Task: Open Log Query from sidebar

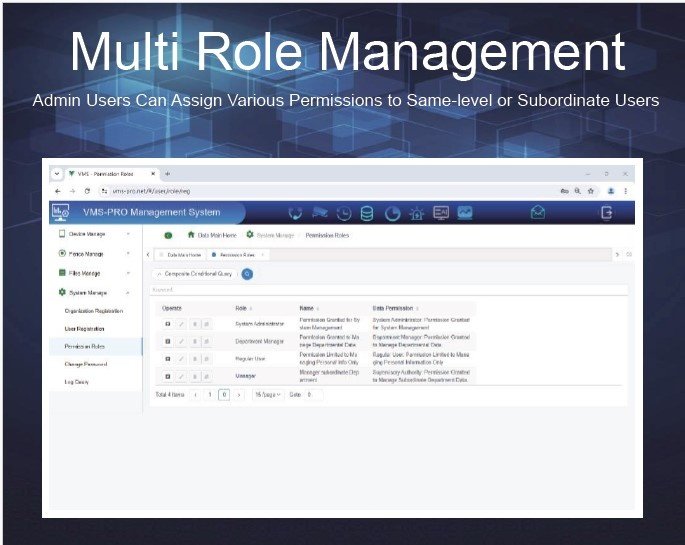Action: pyautogui.click(x=77, y=382)
